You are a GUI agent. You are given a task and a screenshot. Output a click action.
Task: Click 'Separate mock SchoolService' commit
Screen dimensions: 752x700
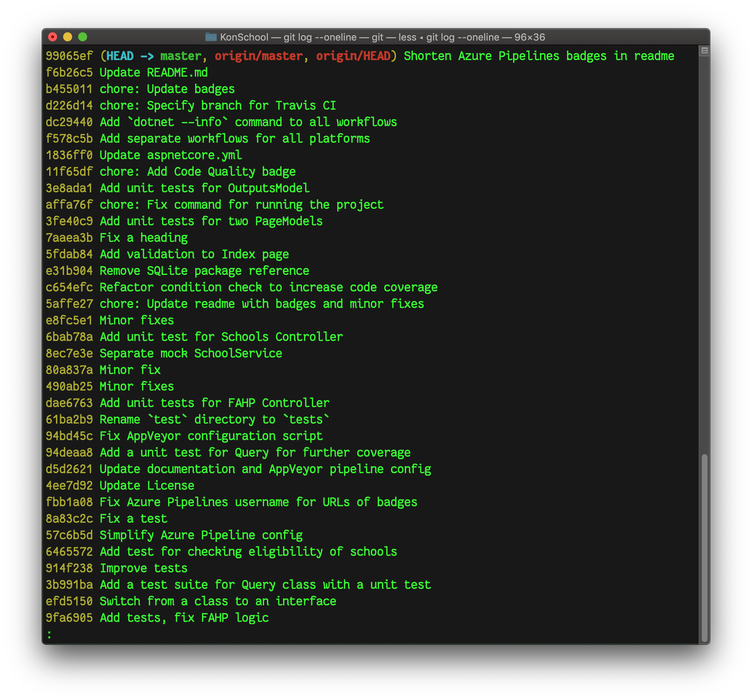pos(191,353)
